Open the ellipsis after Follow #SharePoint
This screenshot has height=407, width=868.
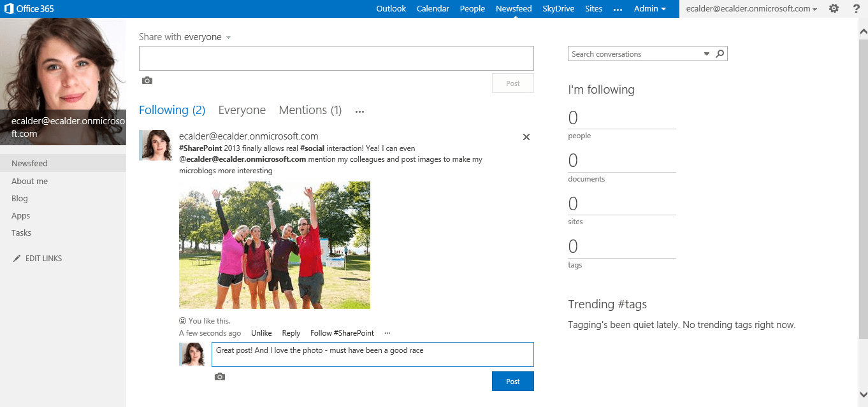[x=387, y=333]
